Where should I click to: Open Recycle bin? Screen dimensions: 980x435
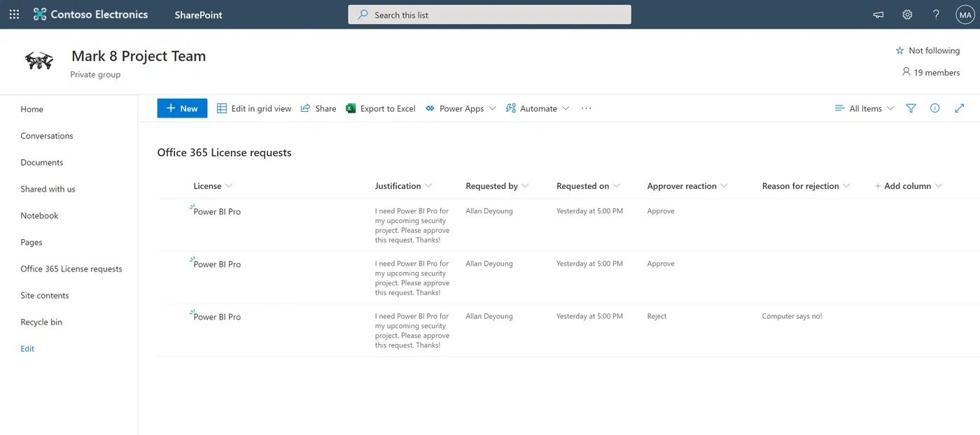[41, 322]
